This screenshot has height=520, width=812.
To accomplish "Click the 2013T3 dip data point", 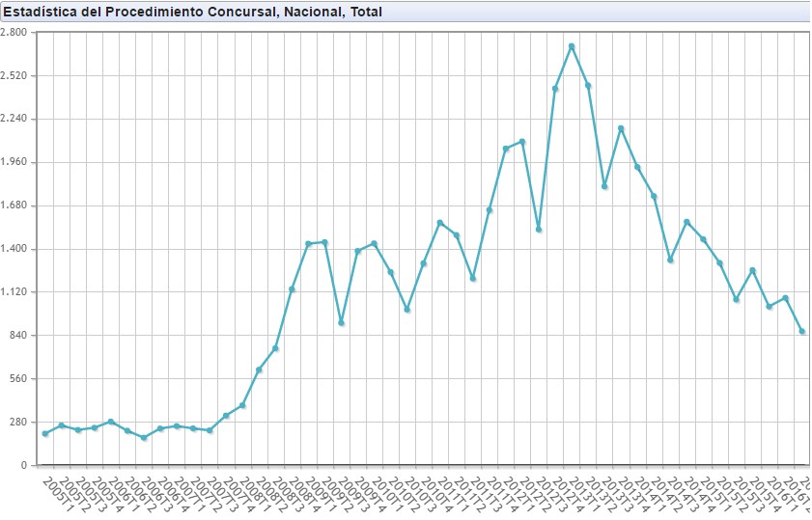I will coord(604,186).
